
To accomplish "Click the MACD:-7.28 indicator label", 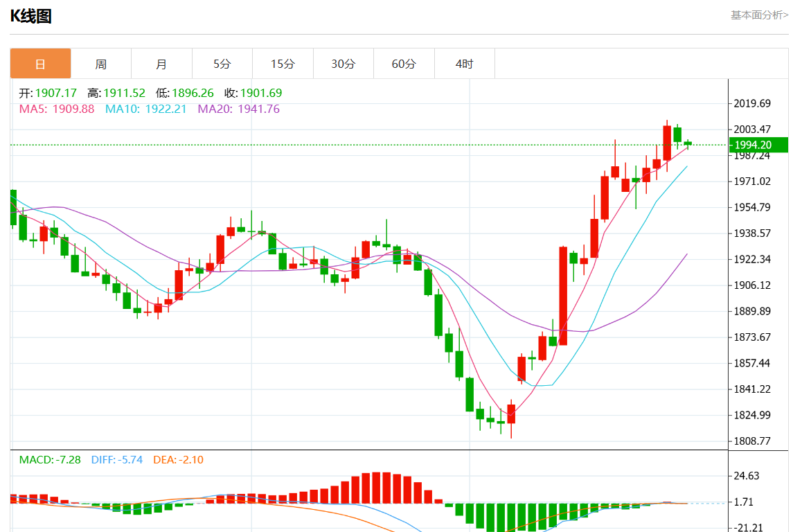I will click(x=50, y=460).
